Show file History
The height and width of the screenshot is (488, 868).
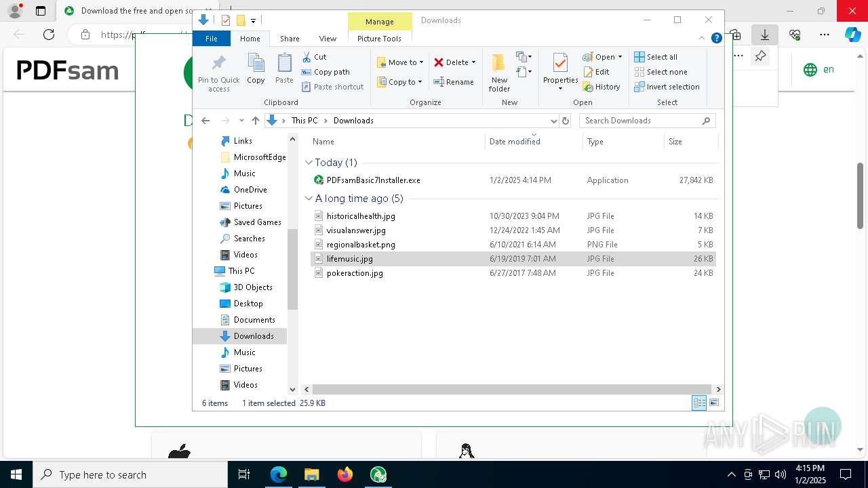601,87
